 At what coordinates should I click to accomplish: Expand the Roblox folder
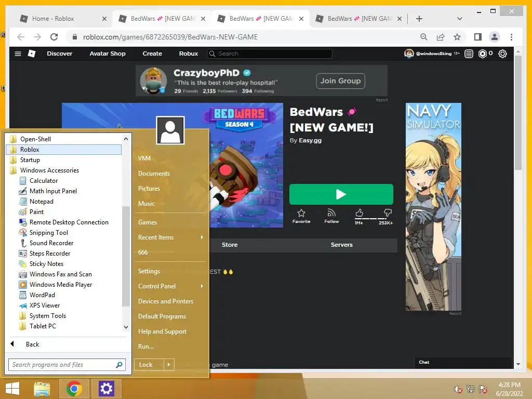64,150
